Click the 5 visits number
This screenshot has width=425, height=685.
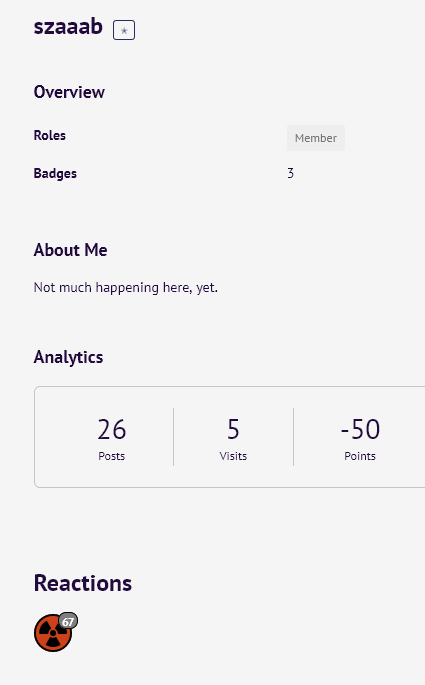[233, 429]
